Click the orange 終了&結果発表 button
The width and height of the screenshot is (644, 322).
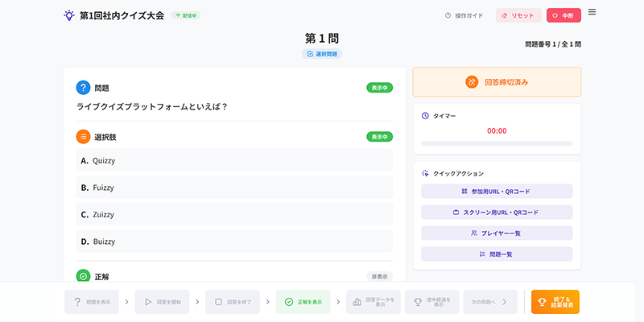[555, 302]
